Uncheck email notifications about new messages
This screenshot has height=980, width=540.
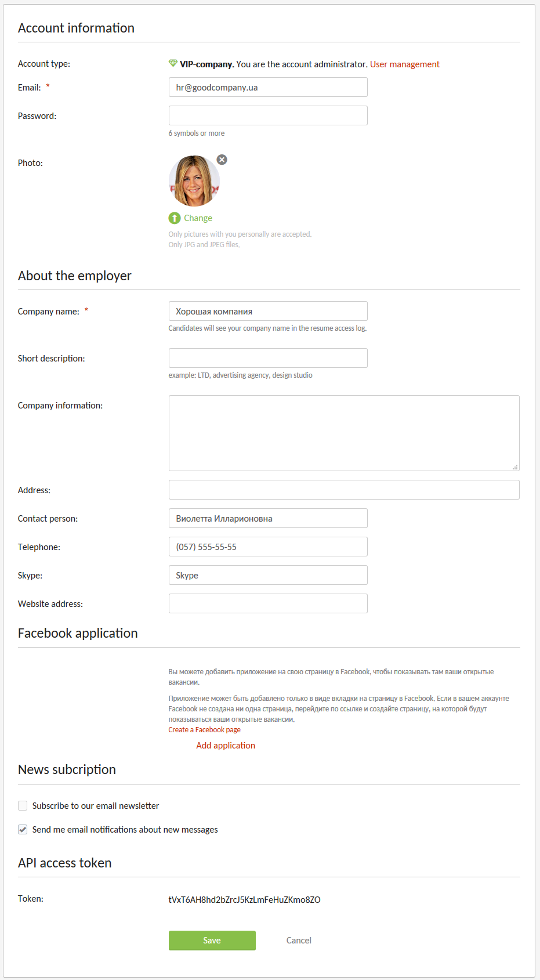point(23,829)
